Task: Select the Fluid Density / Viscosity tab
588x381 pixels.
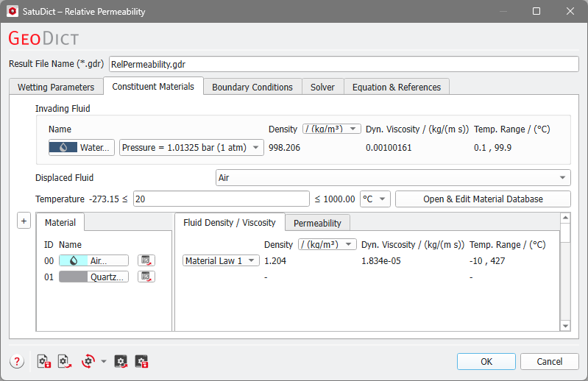Action: (230, 223)
